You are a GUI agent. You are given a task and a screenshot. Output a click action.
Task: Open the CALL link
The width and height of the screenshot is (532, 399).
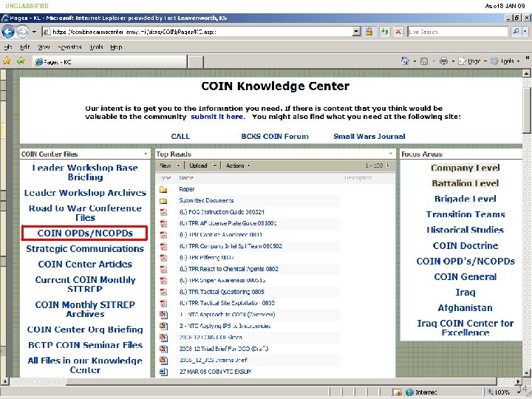[x=180, y=137]
